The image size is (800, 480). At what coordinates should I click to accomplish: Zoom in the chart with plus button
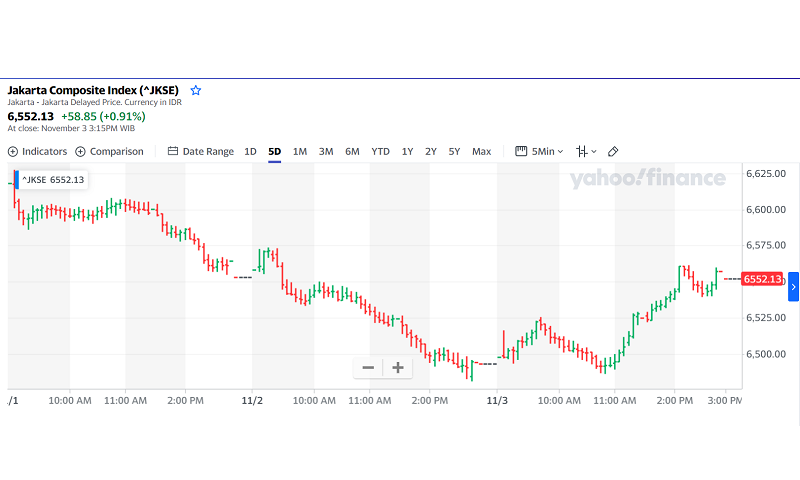point(398,367)
